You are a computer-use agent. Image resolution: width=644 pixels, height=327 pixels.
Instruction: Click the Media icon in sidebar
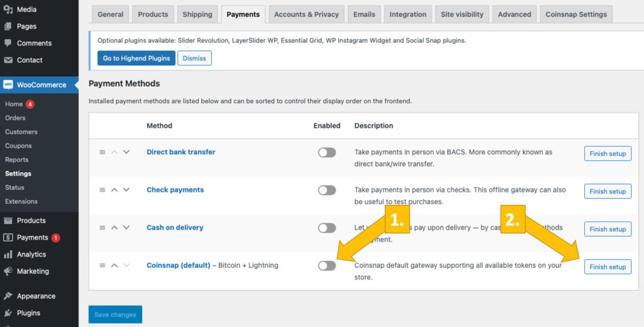click(8, 9)
